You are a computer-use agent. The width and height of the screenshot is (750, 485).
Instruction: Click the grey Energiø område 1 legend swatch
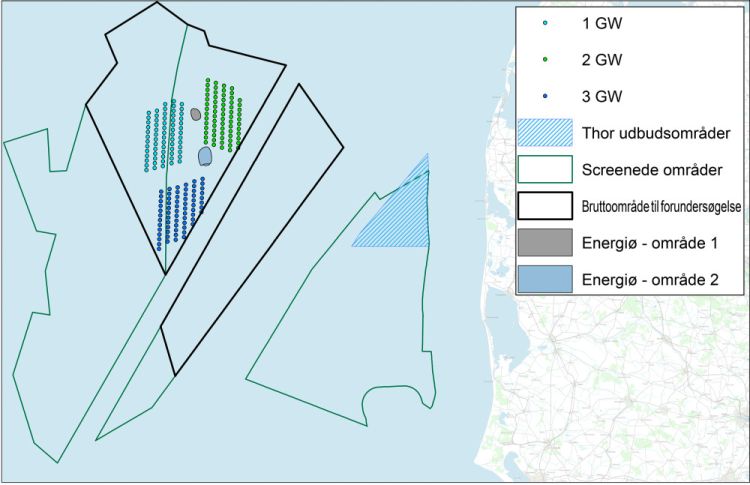pyautogui.click(x=545, y=242)
